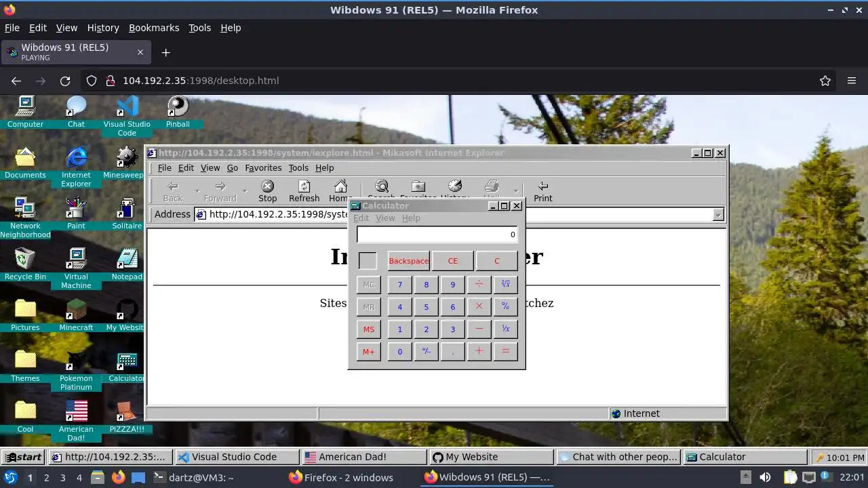Open the Themes folder icon
The height and width of the screenshot is (488, 868).
[25, 366]
